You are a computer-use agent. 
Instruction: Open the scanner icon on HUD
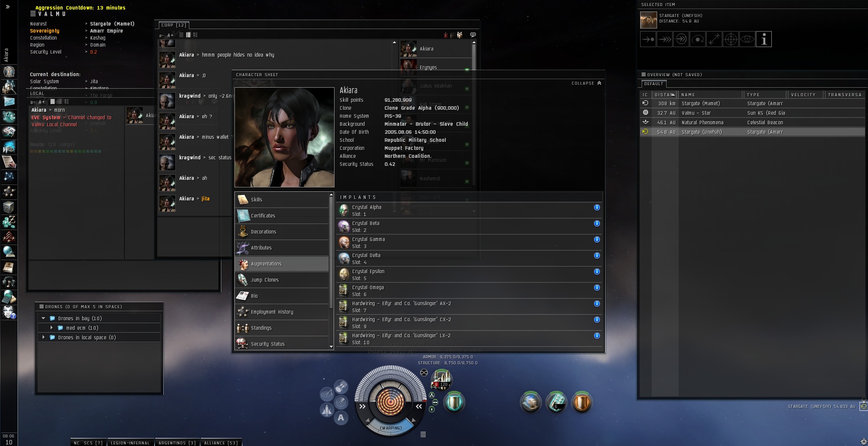pyautogui.click(x=341, y=401)
